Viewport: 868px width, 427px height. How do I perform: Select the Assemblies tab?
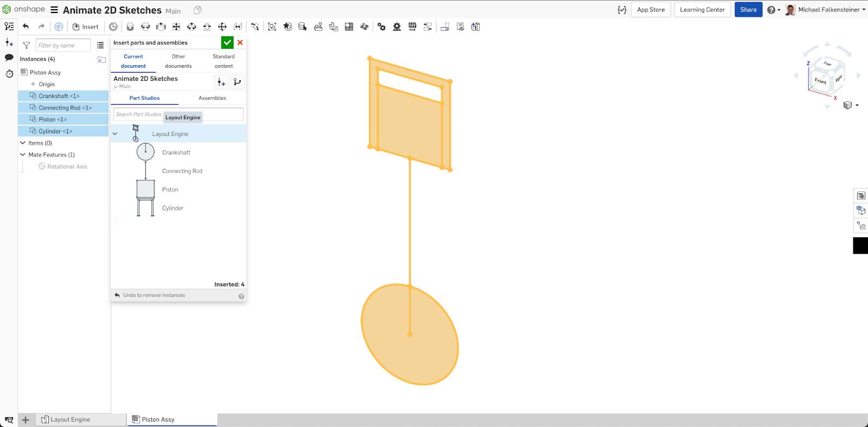click(212, 98)
